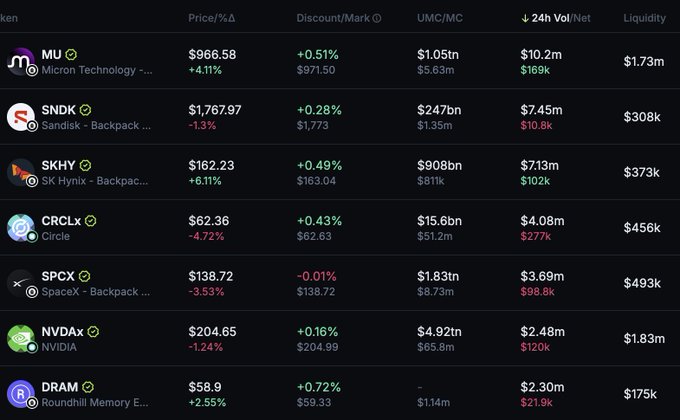Screen dimensions: 680x420
Task: Sort by 24h Vol column header
Action: pos(550,18)
